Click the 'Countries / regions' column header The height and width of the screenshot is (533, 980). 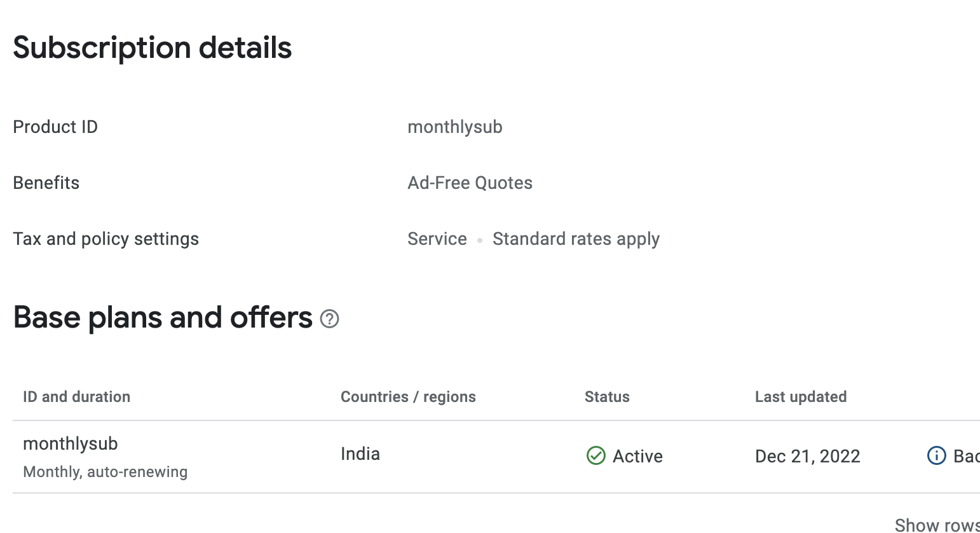point(408,397)
